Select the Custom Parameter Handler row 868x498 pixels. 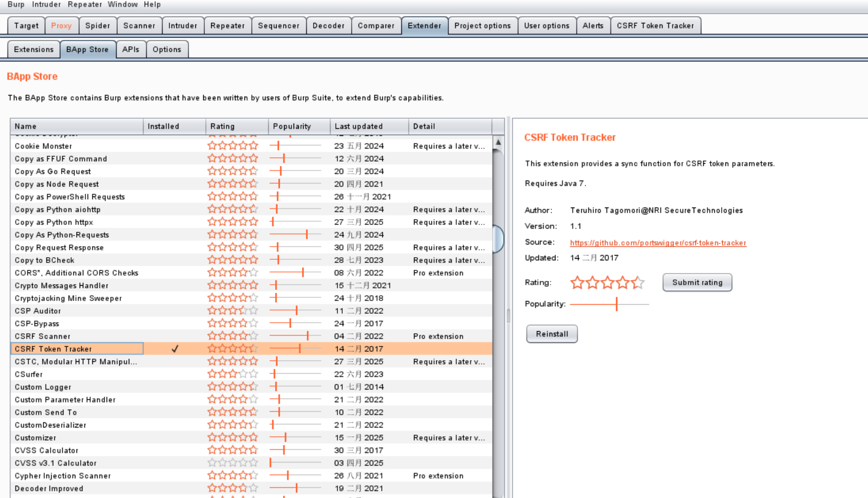point(251,399)
